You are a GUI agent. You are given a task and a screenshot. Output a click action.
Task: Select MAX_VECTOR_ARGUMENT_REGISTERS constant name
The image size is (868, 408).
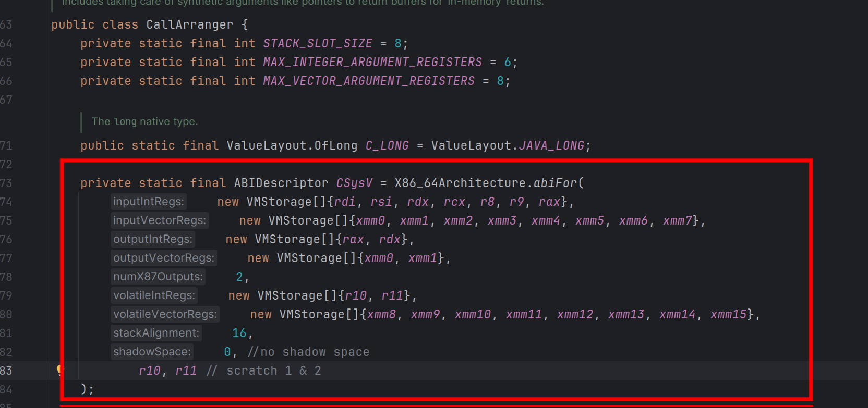[x=369, y=81]
